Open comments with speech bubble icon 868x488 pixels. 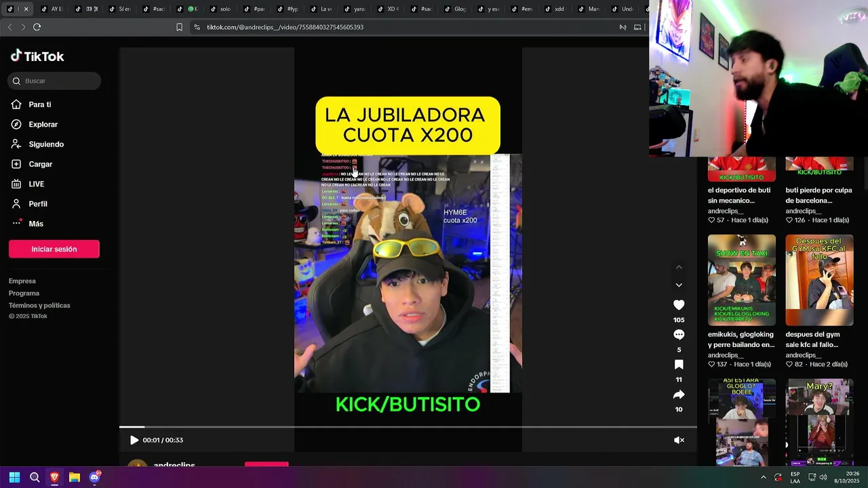point(679,335)
